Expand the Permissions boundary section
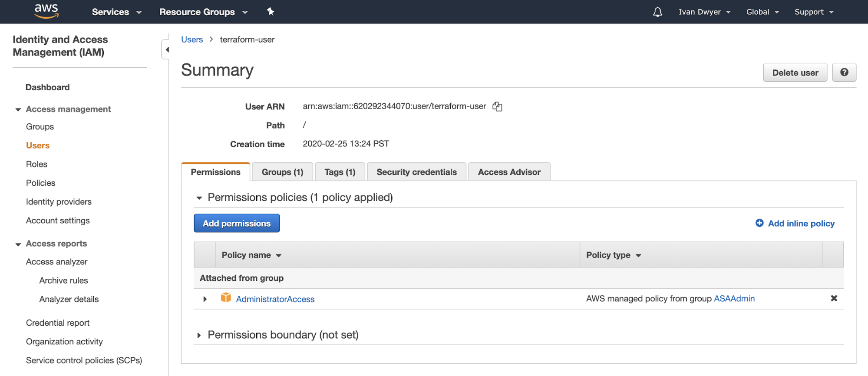Screen dimensions: 868x376 pyautogui.click(x=199, y=335)
